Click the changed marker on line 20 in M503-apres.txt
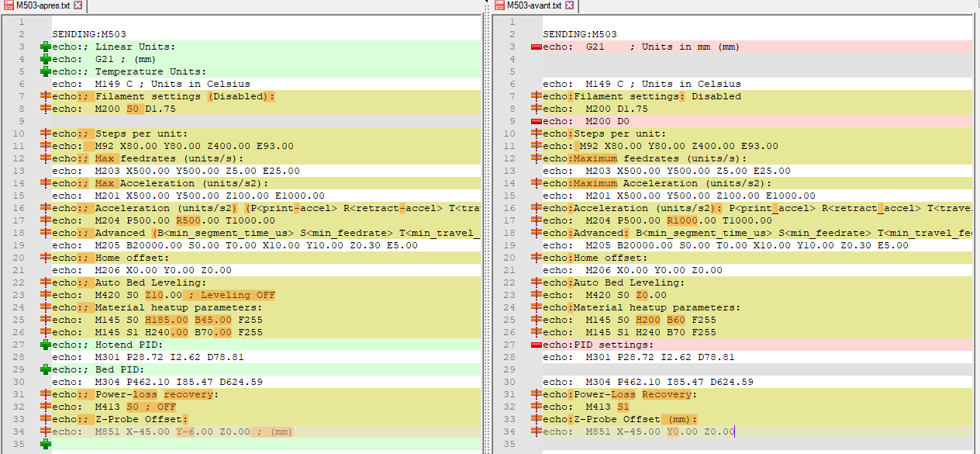The height and width of the screenshot is (454, 980). (45, 258)
